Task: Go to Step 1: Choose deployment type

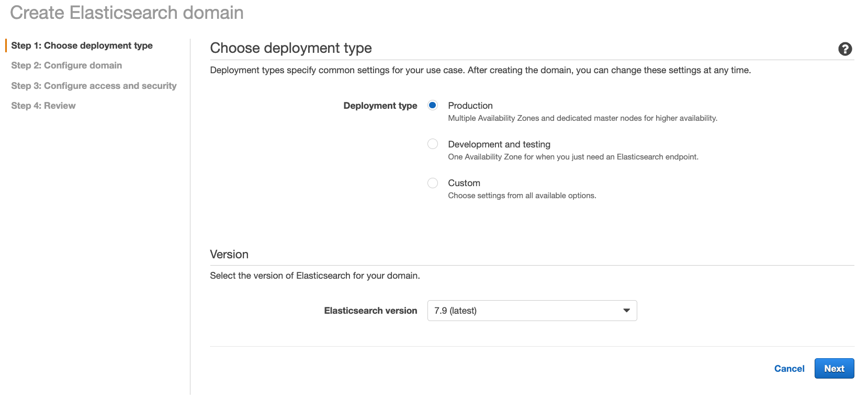Action: [x=82, y=45]
